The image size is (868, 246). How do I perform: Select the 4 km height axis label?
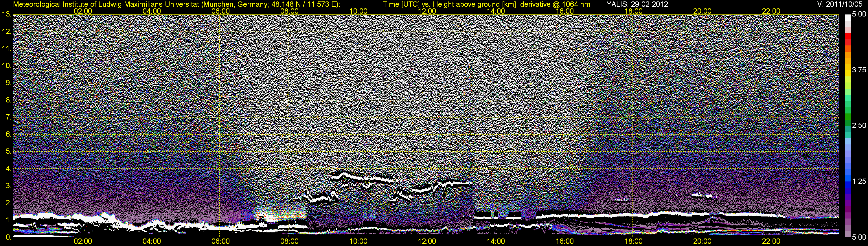pyautogui.click(x=8, y=168)
